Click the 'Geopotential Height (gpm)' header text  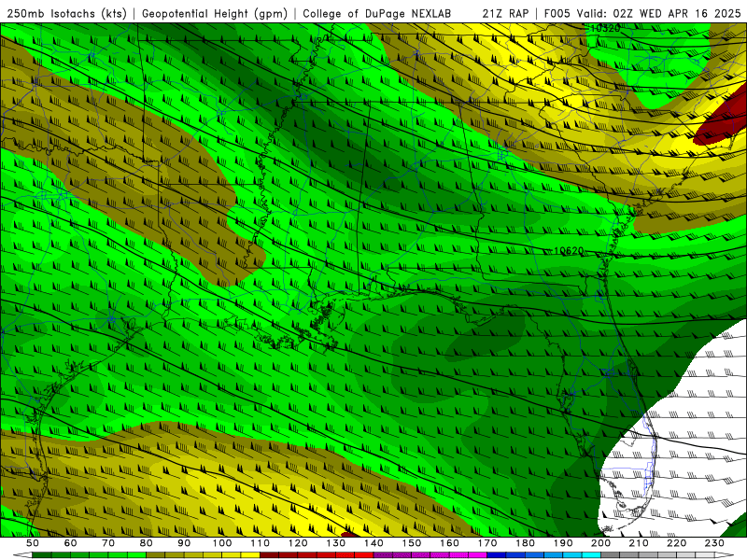click(x=215, y=14)
